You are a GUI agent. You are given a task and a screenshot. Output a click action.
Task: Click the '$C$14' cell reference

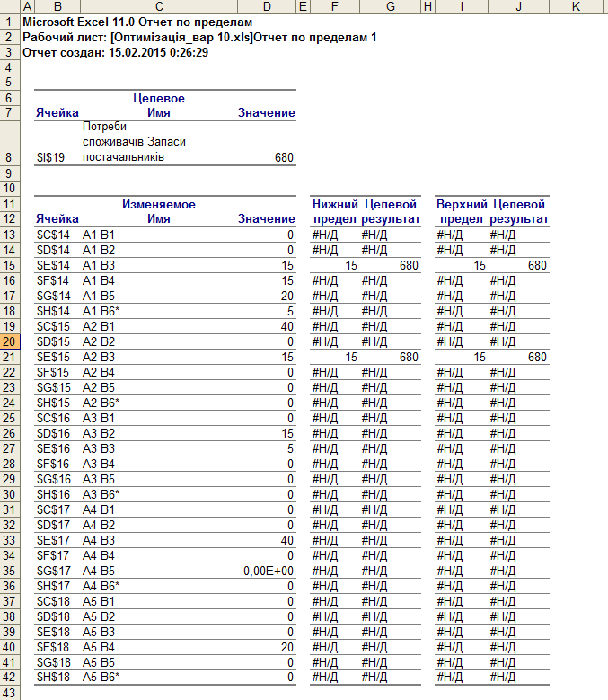point(53,235)
